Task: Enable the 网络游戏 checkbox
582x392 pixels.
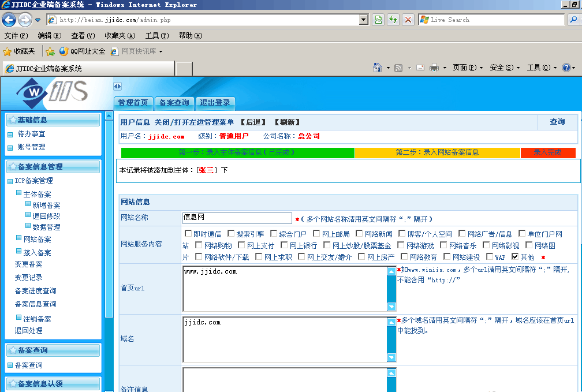Action: click(402, 245)
